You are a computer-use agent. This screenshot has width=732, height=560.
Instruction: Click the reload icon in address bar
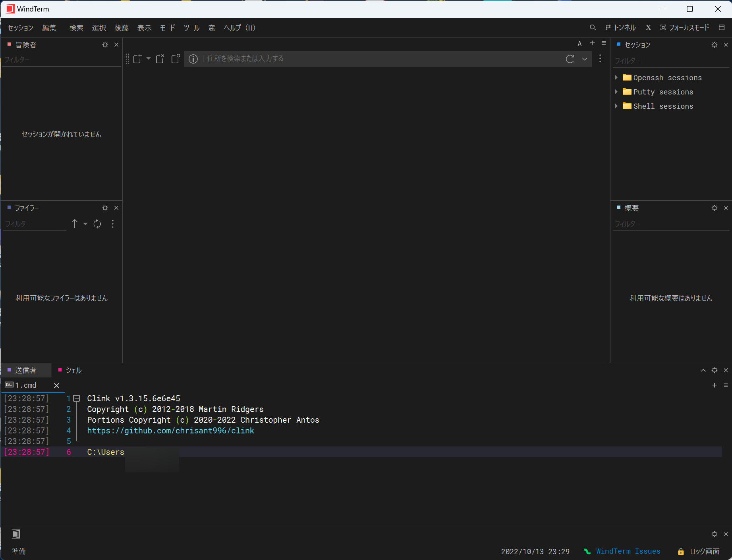point(570,59)
